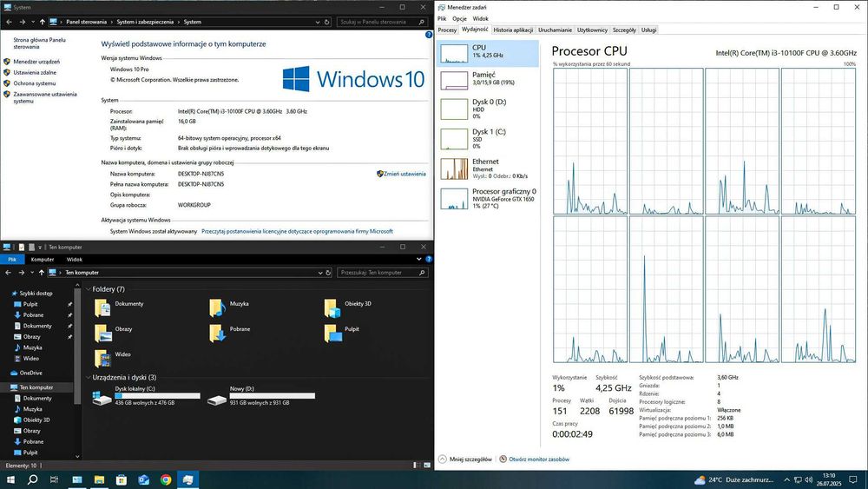868x489 pixels.
Task: Open the Opcje menu in Menedżer zadań
Action: click(x=459, y=18)
